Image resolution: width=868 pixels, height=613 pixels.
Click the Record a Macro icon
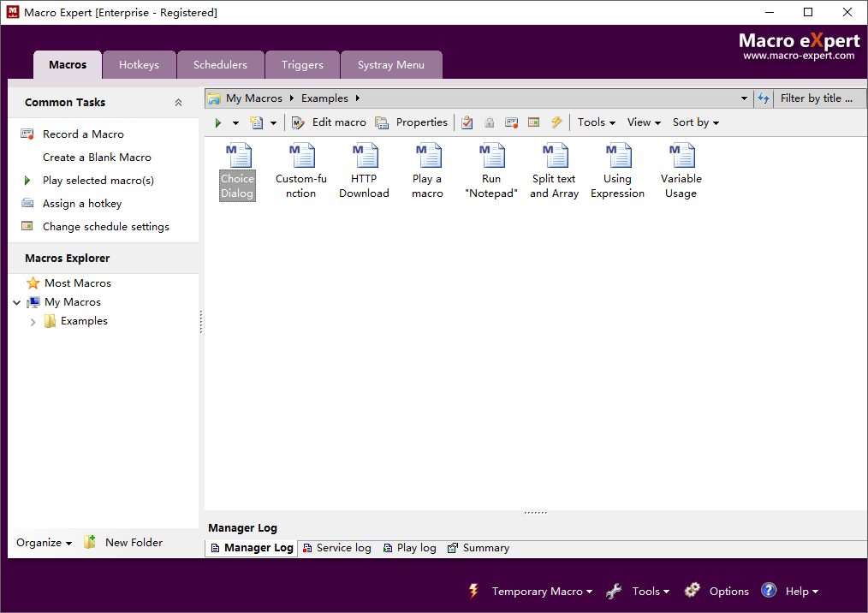point(27,134)
